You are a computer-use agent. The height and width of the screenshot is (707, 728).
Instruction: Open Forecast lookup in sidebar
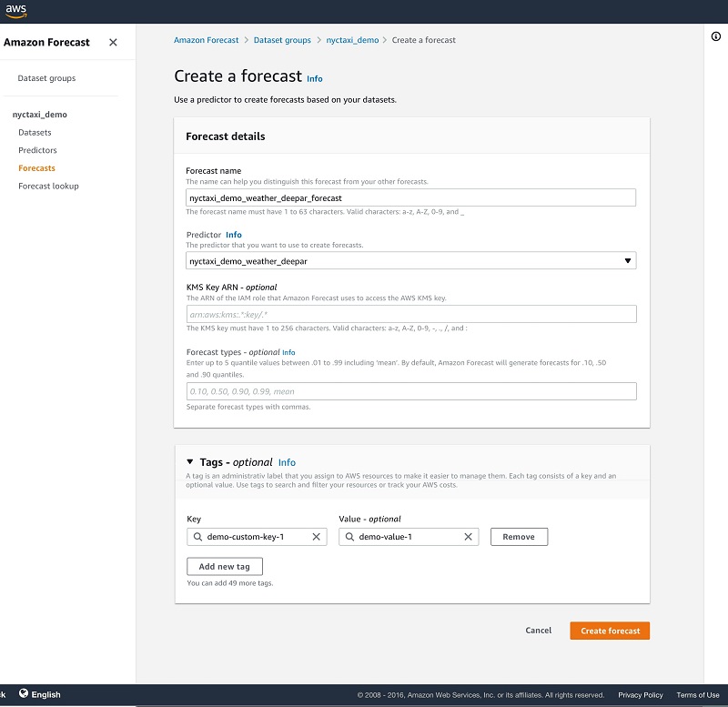point(49,186)
